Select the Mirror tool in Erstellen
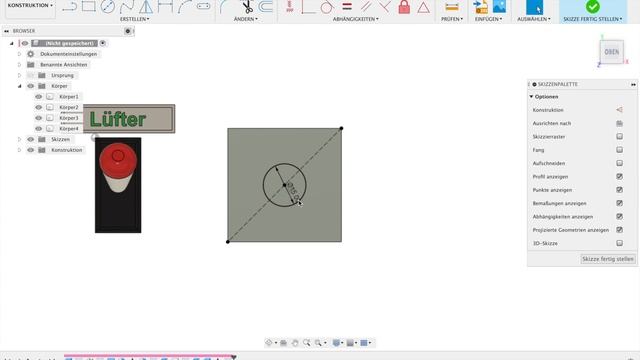640x360 pixels. tap(146, 7)
